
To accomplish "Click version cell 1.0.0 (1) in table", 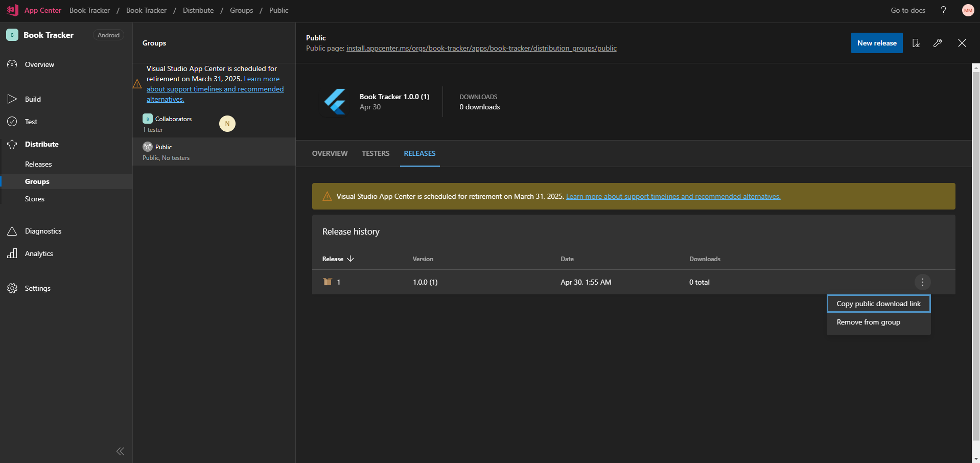I will pyautogui.click(x=425, y=282).
